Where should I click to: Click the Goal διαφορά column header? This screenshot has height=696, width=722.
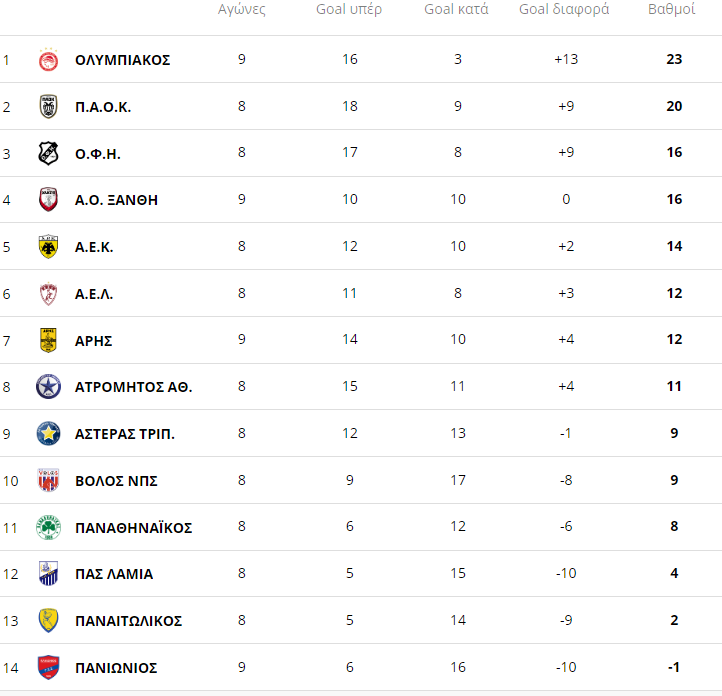coord(564,9)
